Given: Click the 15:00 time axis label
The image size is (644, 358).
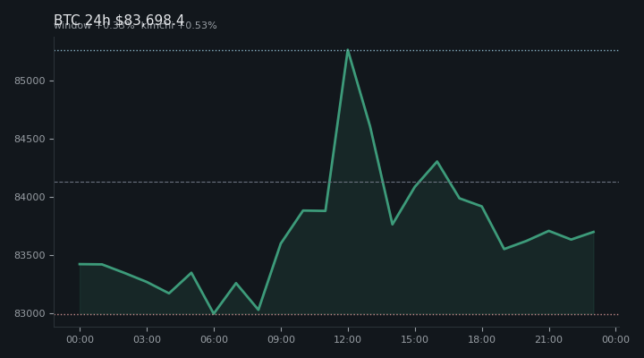Looking at the screenshot, I should [415, 339].
